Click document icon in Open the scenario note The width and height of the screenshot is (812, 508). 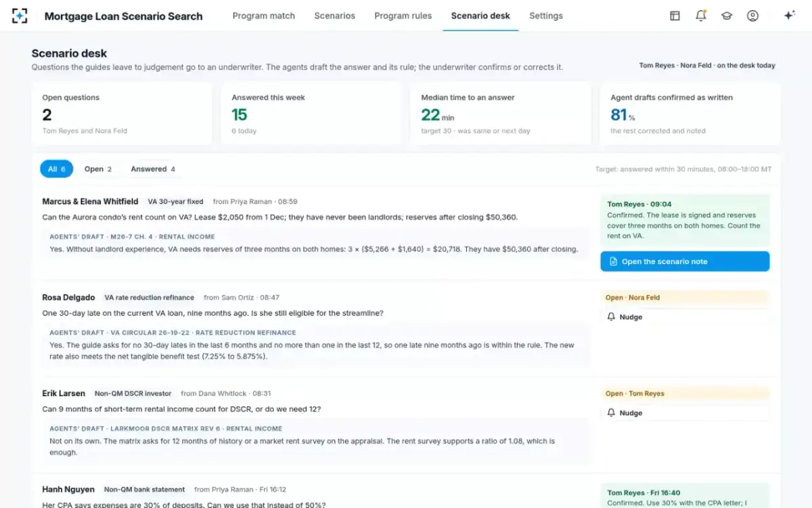[613, 261]
